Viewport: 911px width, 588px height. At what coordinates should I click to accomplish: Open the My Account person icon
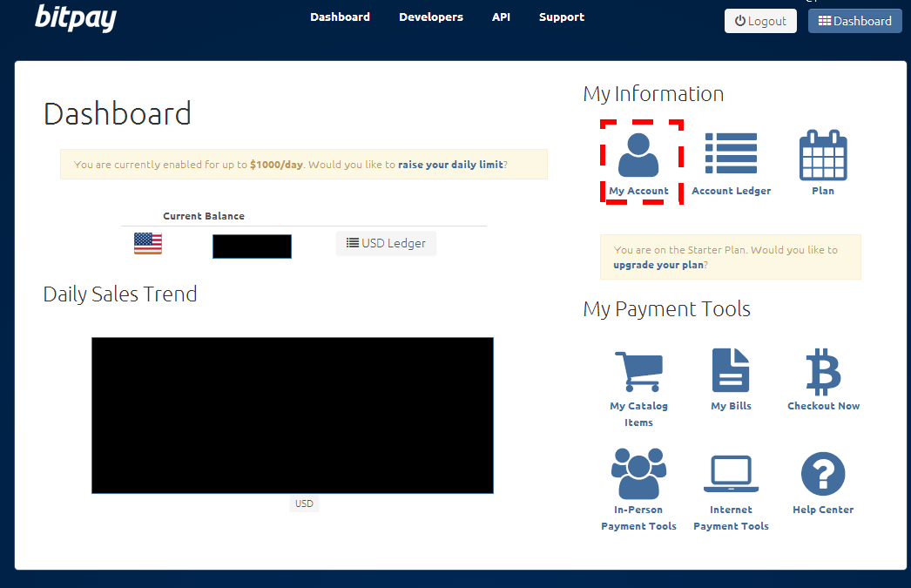coord(638,154)
